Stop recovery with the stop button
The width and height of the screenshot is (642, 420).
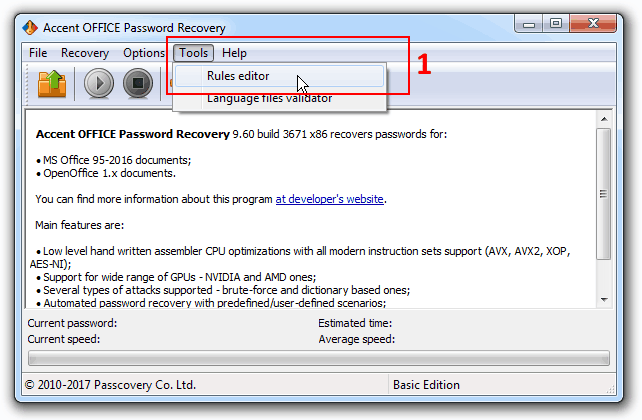pyautogui.click(x=138, y=84)
